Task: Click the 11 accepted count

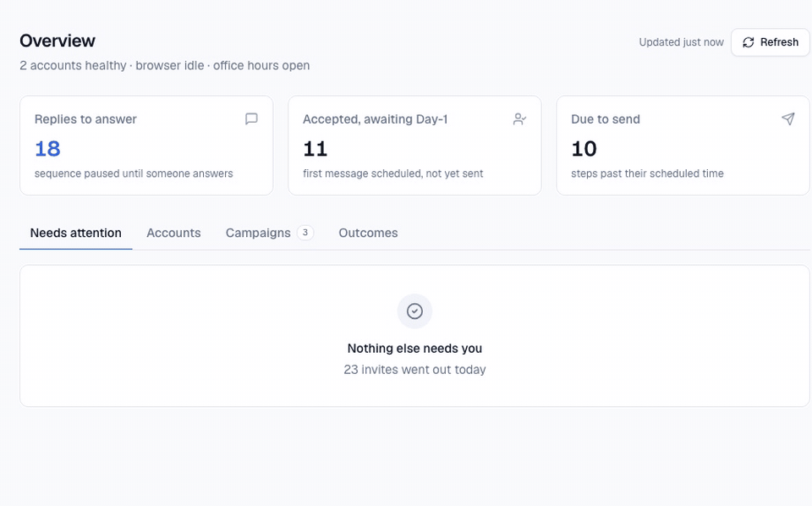Action: pyautogui.click(x=315, y=149)
